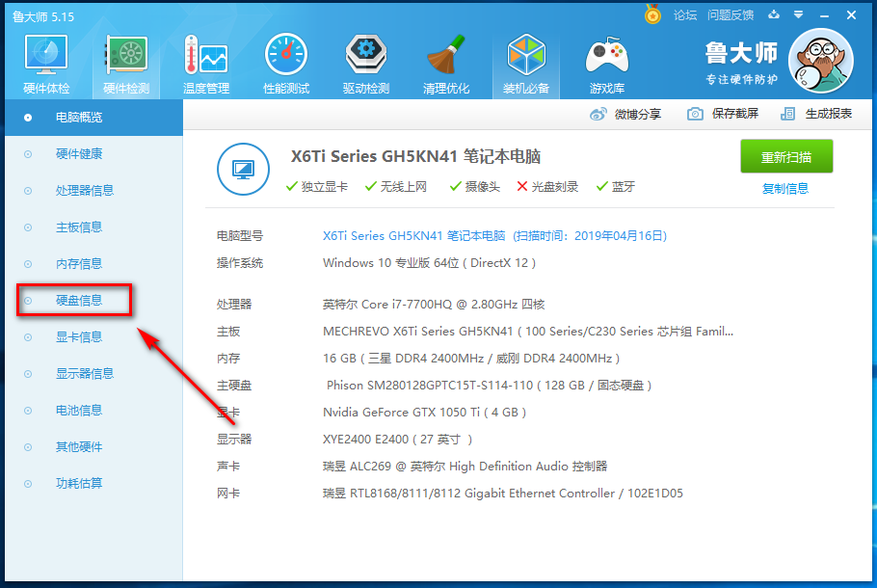Click the 鲁大师 5.15 title text
This screenshot has height=588, width=877.
[43, 16]
